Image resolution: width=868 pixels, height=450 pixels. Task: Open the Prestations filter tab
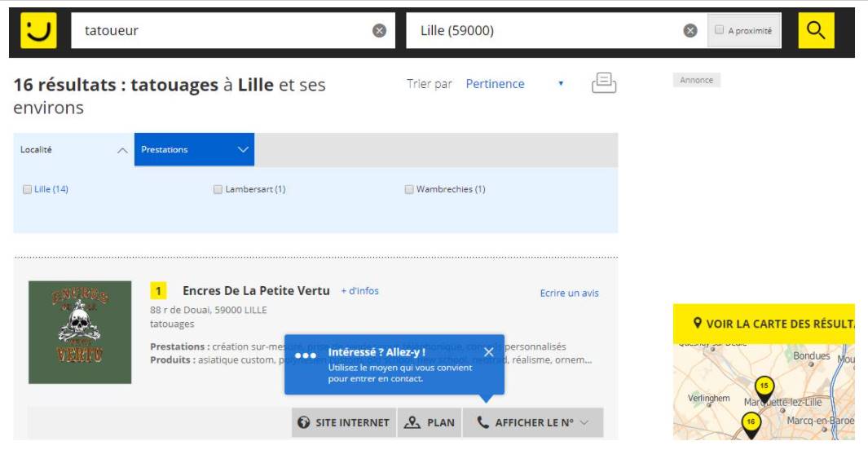click(194, 150)
